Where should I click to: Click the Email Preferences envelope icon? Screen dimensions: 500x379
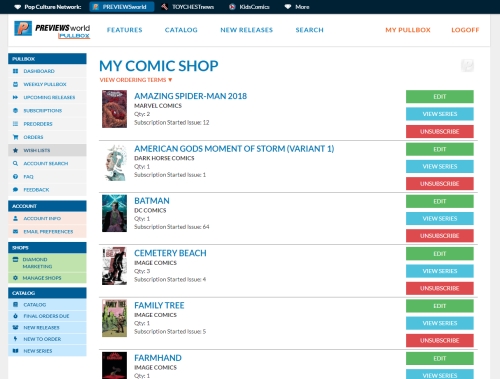point(15,231)
